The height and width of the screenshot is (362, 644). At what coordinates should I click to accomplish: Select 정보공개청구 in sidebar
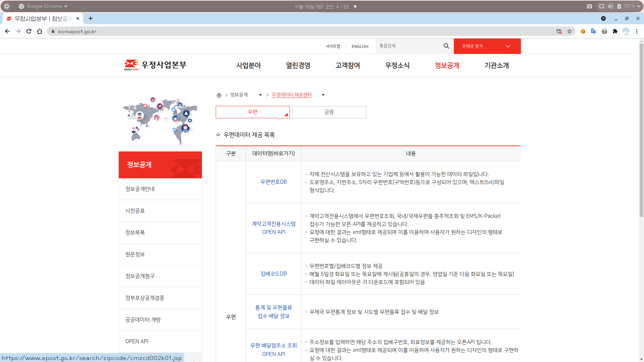coord(140,276)
